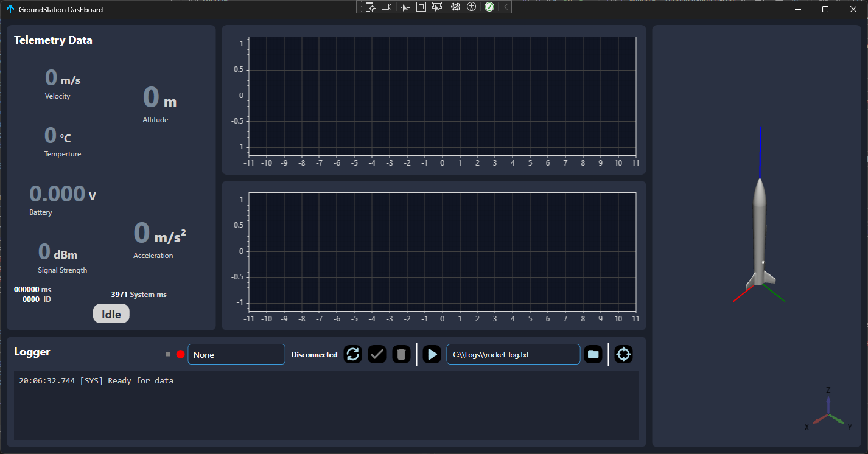Viewport: 868px width, 454px height.
Task: Clear the log with the trash icon
Action: (401, 354)
